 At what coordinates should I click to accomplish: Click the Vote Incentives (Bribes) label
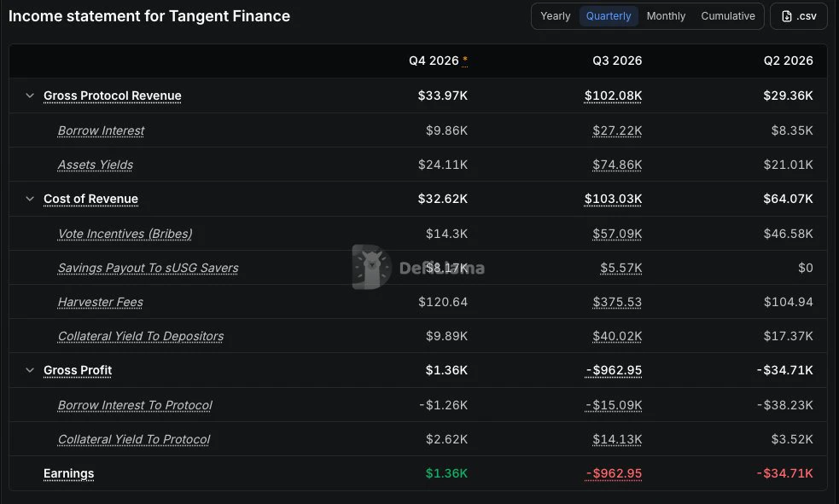coord(125,234)
